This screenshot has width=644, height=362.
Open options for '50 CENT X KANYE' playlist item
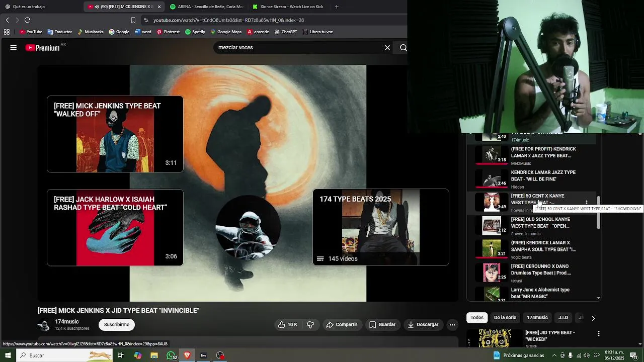pos(587,203)
